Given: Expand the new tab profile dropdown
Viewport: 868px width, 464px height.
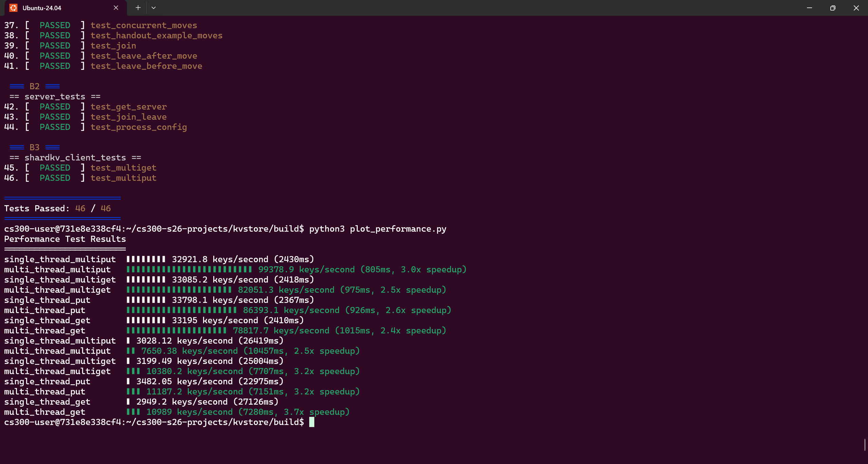Looking at the screenshot, I should tap(154, 8).
